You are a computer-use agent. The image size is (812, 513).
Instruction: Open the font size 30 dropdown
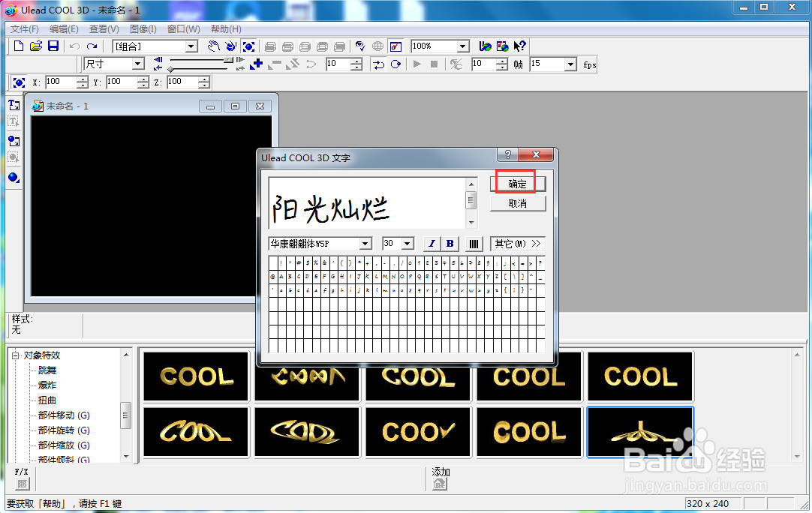408,244
